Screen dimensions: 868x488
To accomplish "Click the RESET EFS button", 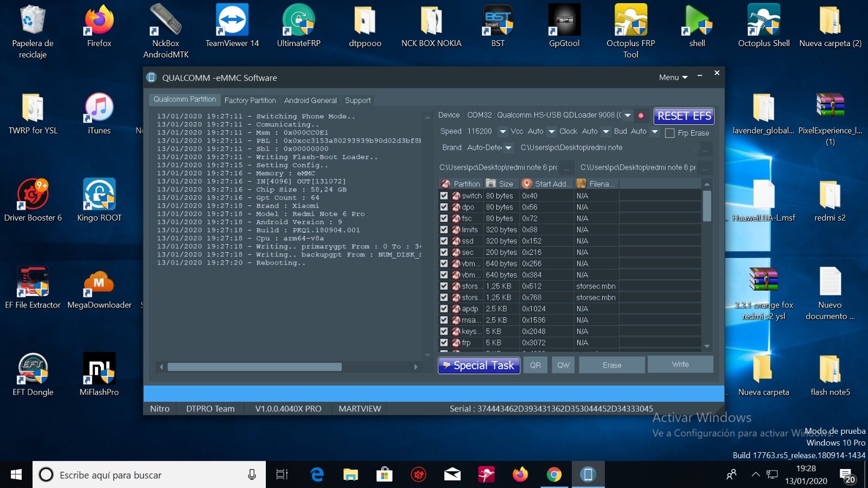I will pyautogui.click(x=684, y=115).
